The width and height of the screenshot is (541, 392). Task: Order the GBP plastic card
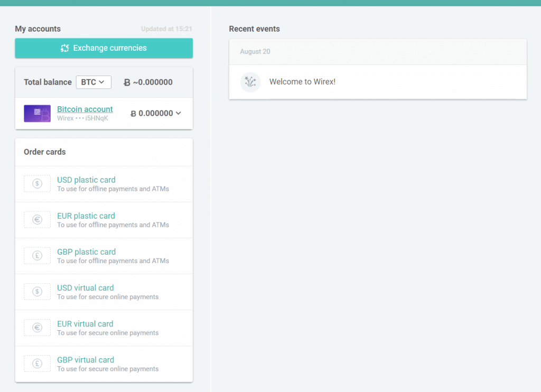(x=86, y=252)
